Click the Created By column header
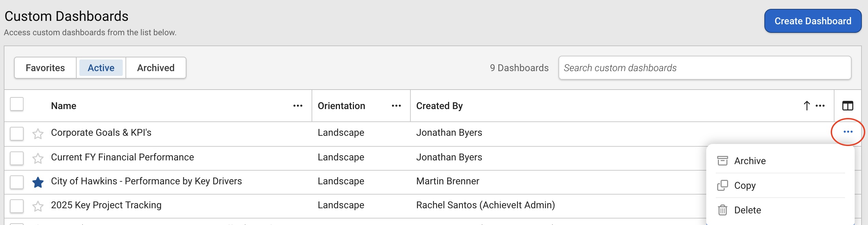Image resolution: width=868 pixels, height=225 pixels. click(x=439, y=106)
